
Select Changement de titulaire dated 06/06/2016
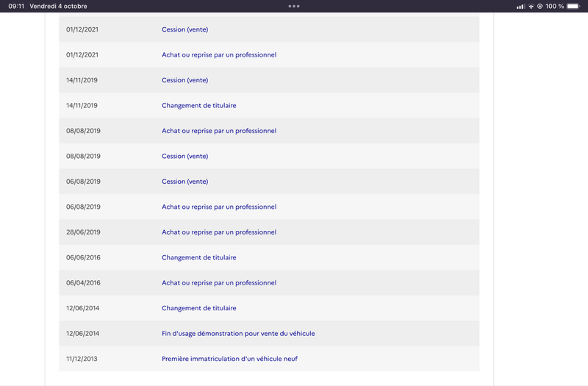coord(199,257)
